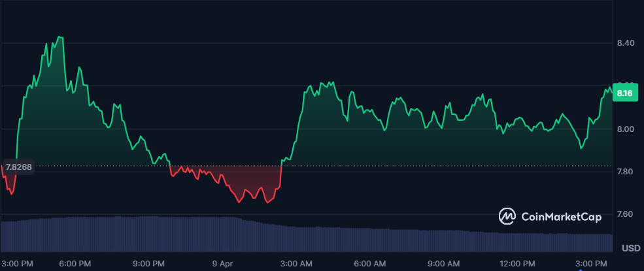This screenshot has width=644, height=271.
Task: Click the 6:00 PM time axis label
Action: (x=75, y=263)
